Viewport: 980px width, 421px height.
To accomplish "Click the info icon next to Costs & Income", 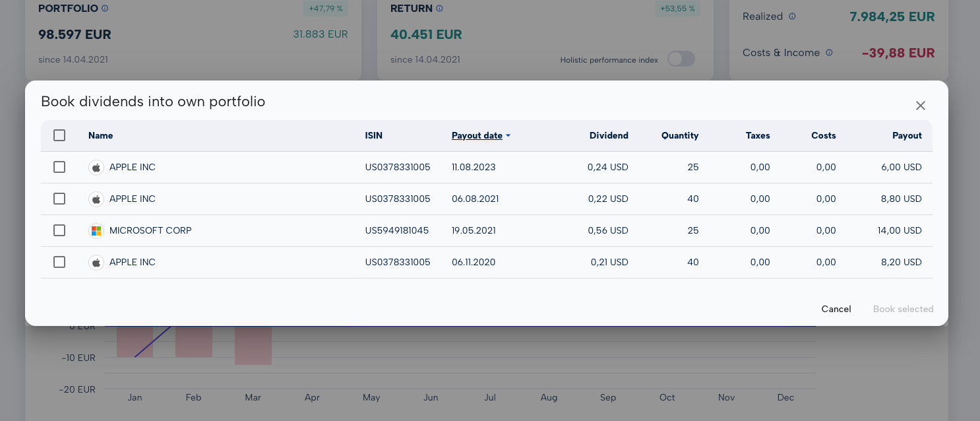I will [x=829, y=53].
